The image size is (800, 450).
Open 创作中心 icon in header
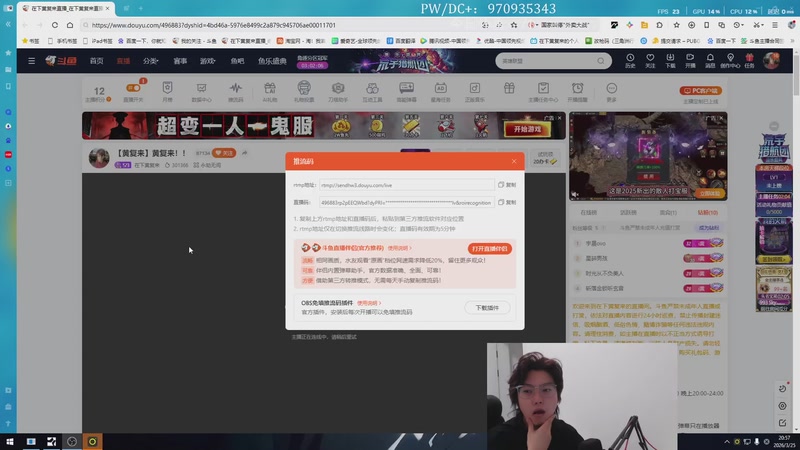click(730, 61)
